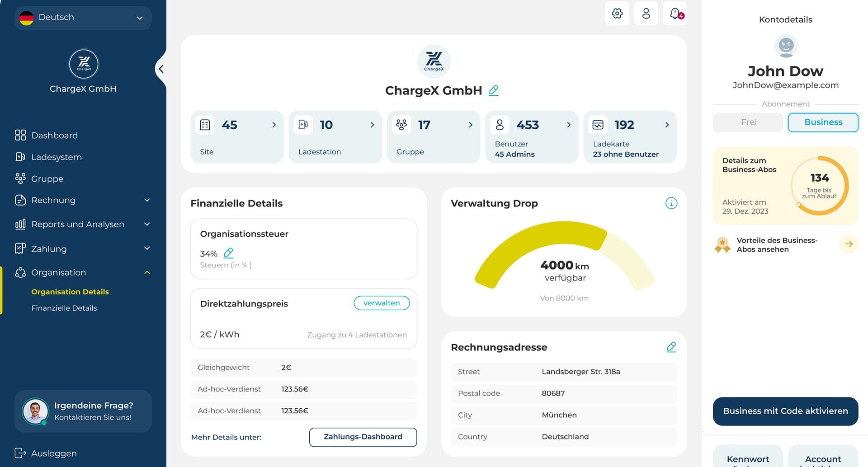The image size is (868, 467).
Task: Click the notification bell icon
Action: click(675, 14)
